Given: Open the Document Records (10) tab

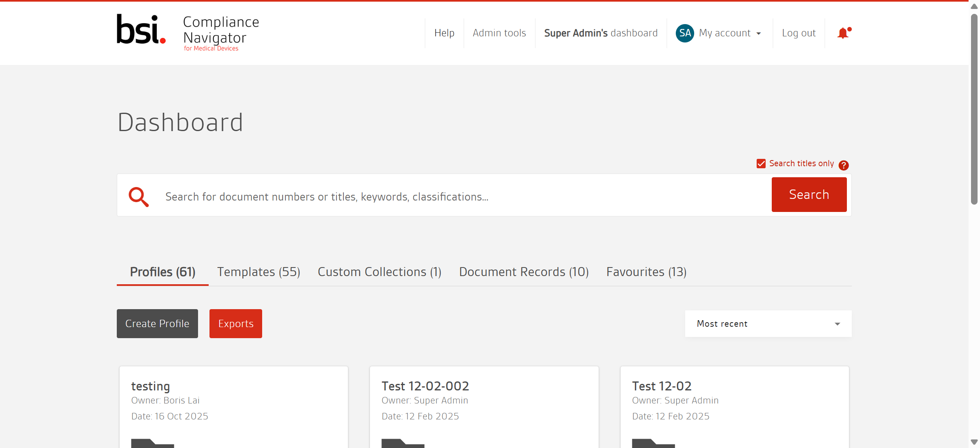Looking at the screenshot, I should [x=523, y=272].
